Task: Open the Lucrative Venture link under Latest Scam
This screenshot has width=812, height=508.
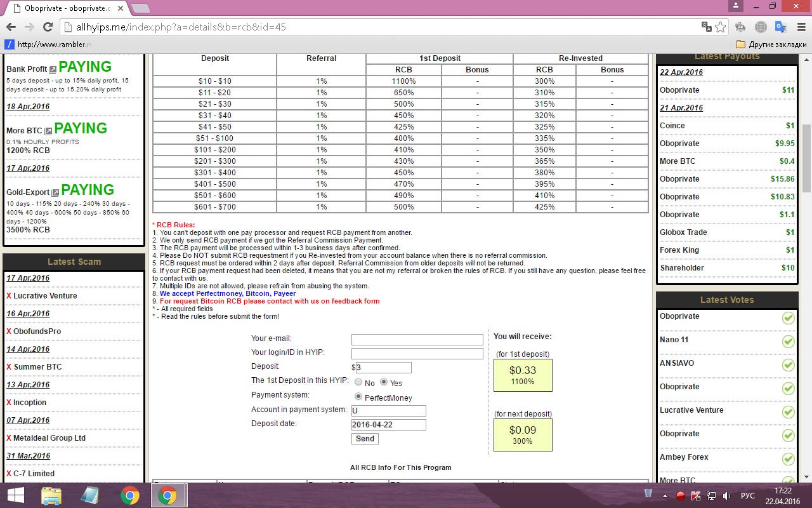Action: coord(45,296)
